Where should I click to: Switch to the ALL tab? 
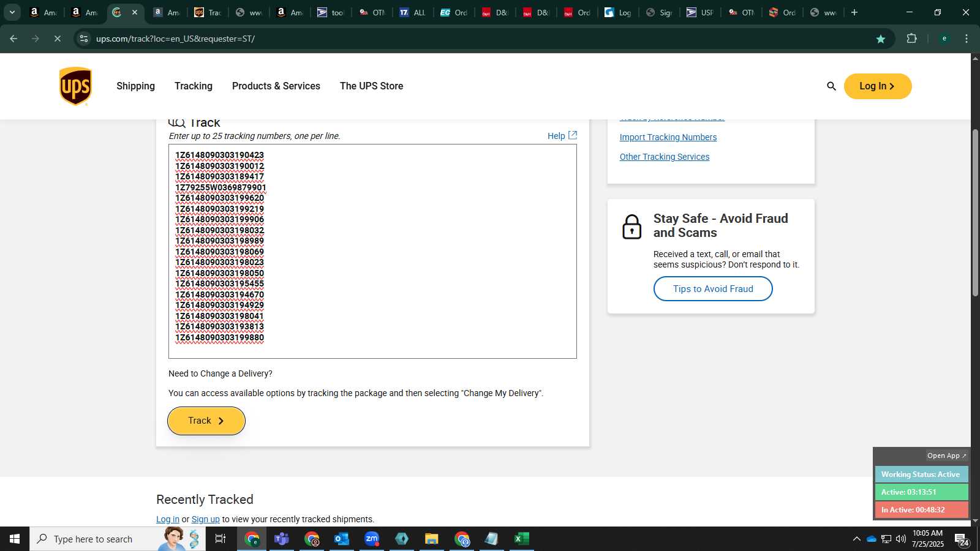[x=413, y=12]
